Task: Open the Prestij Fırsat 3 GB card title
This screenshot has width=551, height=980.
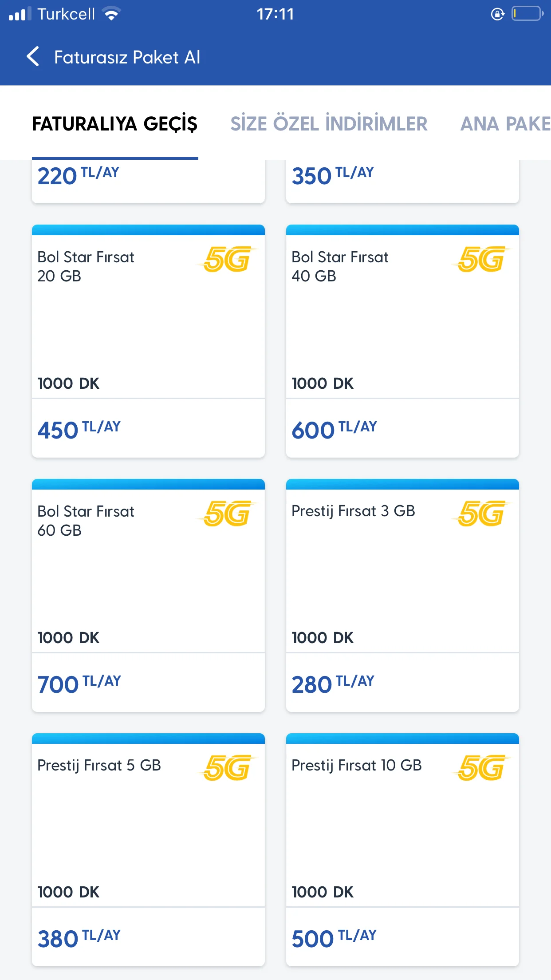Action: pos(353,511)
